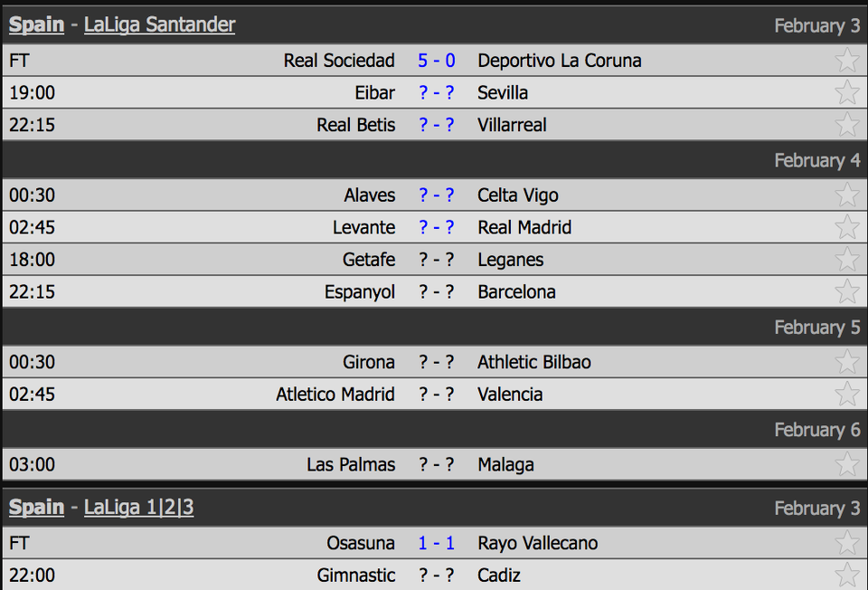Viewport: 868px width, 590px height.
Task: Switch to the LaLiga Santander section
Action: pyautogui.click(x=159, y=24)
